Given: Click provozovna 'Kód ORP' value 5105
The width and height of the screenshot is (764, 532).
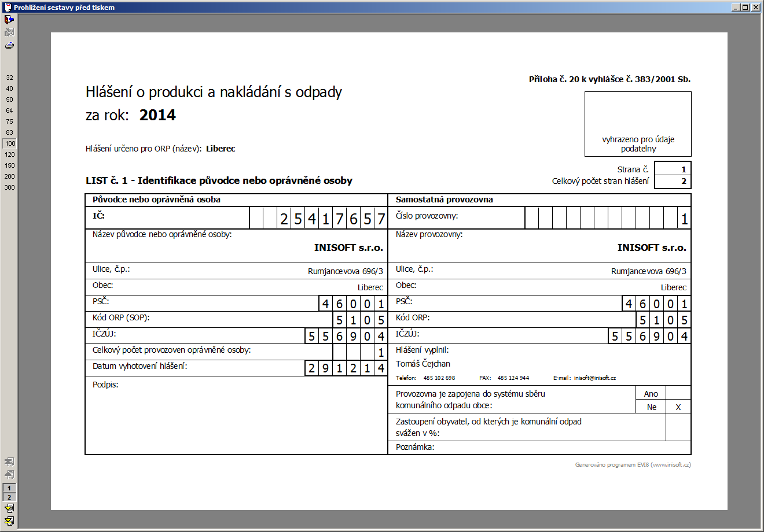Looking at the screenshot, I should (663, 320).
